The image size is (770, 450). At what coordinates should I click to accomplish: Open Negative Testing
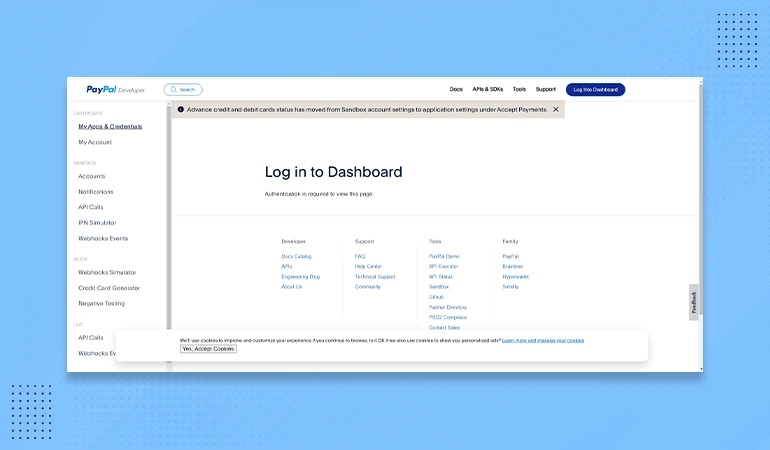(x=102, y=304)
